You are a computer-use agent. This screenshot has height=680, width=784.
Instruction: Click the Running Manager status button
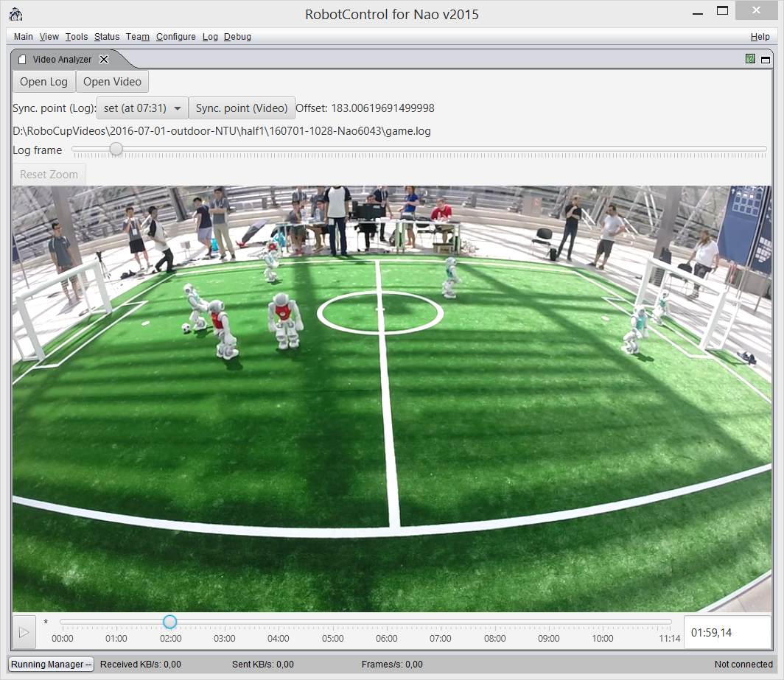(x=52, y=665)
